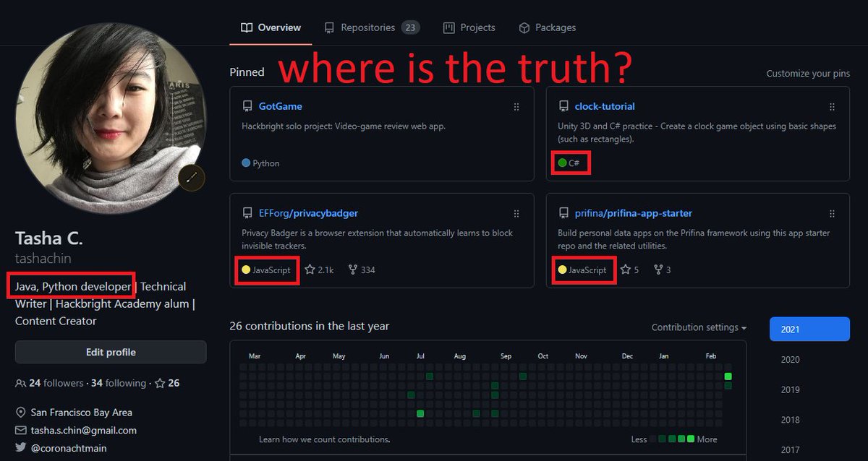The height and width of the screenshot is (461, 868).
Task: Click the GotGame repo icon
Action: [x=247, y=106]
